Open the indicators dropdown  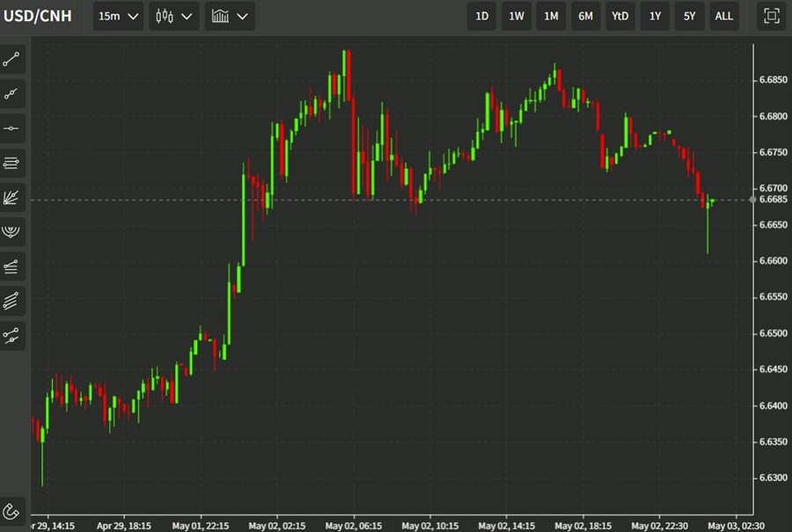(229, 16)
